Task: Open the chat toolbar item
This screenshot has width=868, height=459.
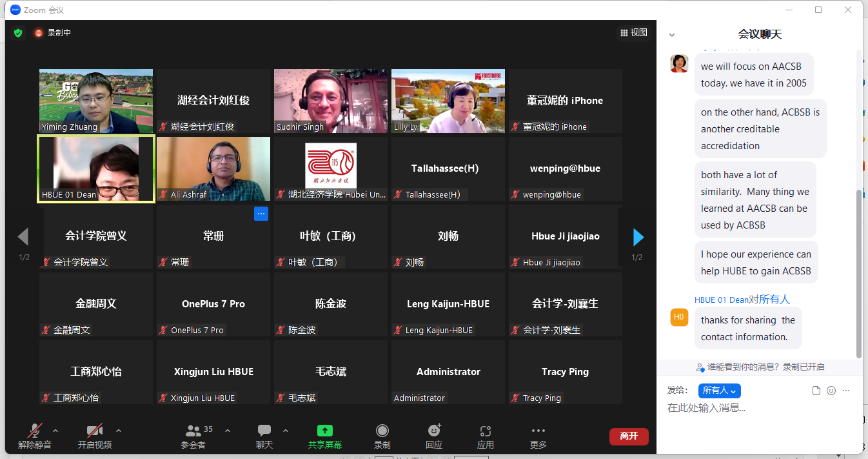Action: tap(264, 431)
